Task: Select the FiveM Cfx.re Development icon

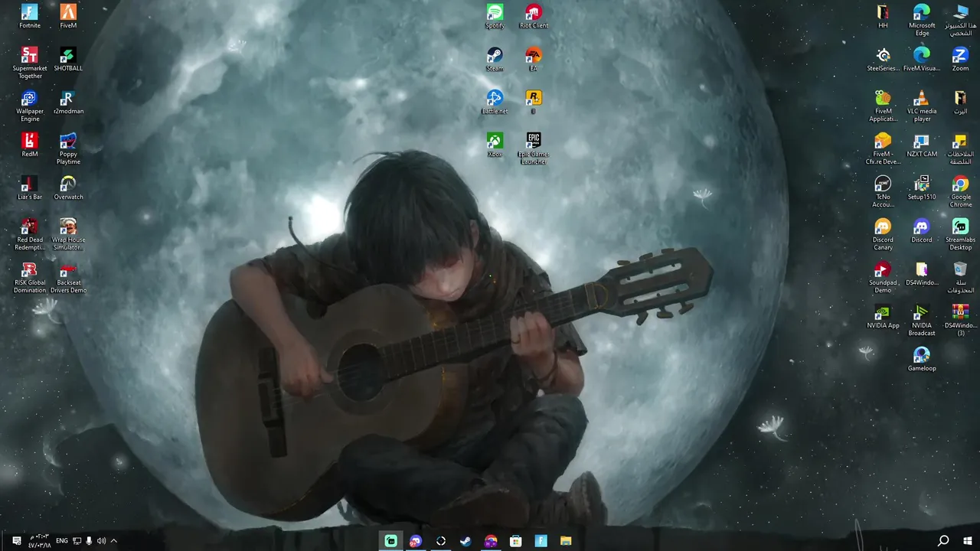Action: [x=883, y=148]
